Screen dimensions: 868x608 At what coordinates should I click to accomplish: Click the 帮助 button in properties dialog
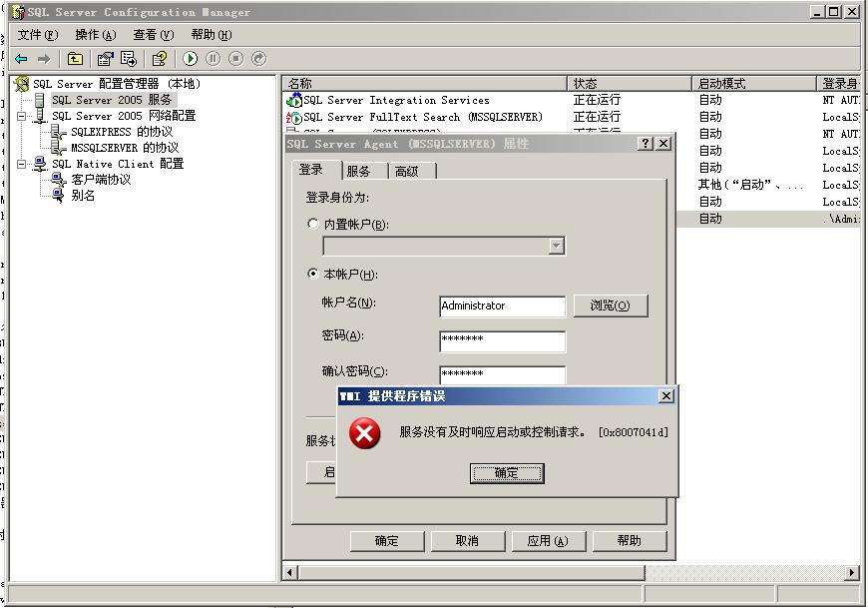(630, 541)
